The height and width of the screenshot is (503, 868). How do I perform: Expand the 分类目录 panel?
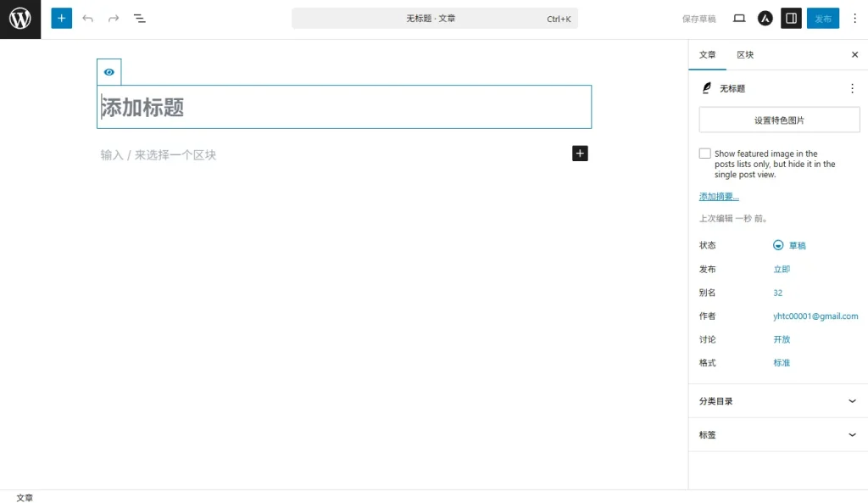[x=777, y=401]
